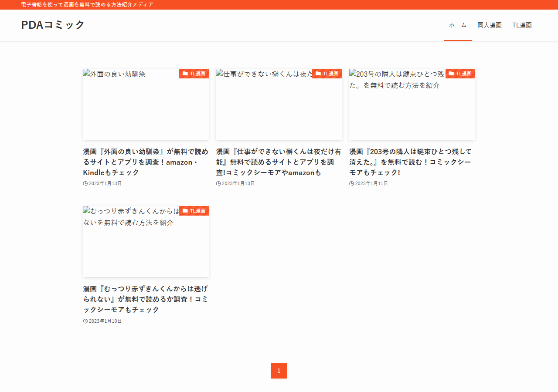
Task: Open the むっつり赤ずきんくん thumbnail image
Action: point(146,241)
